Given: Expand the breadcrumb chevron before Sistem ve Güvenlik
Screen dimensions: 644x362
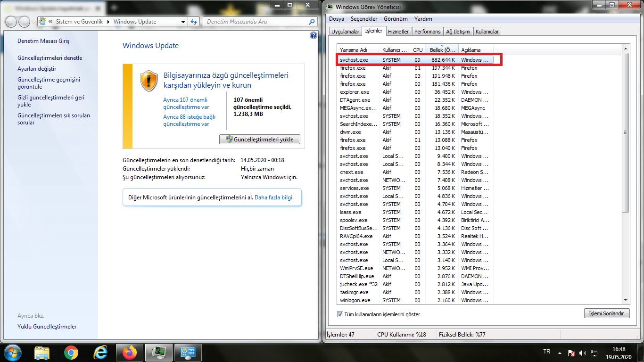Looking at the screenshot, I should click(x=50, y=22).
